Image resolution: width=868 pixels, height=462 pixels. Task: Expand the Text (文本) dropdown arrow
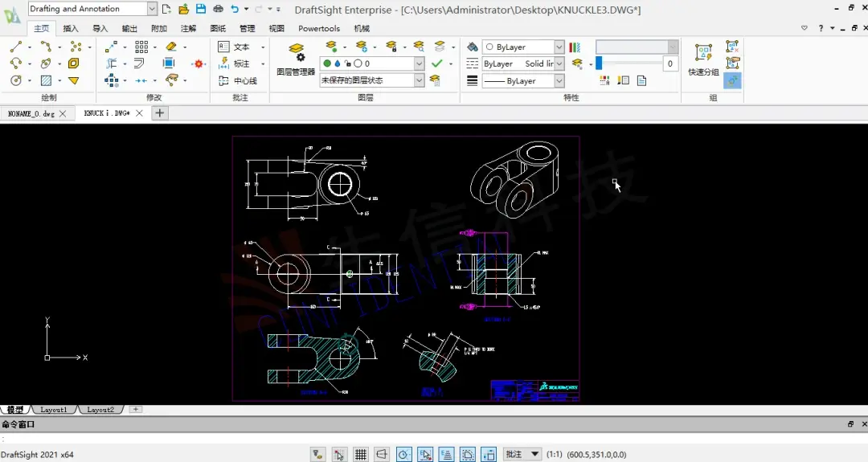(262, 47)
